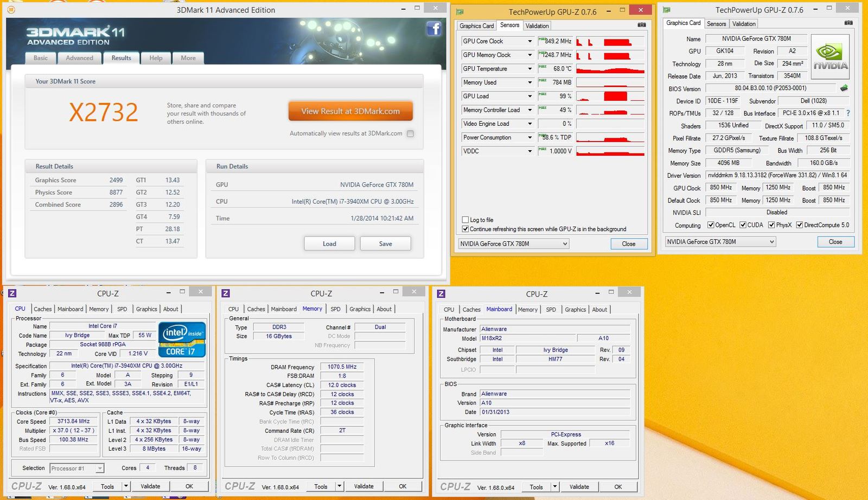868x500 pixels.
Task: Click the Intel Core i7 logo in CPU-Z
Action: [x=182, y=340]
